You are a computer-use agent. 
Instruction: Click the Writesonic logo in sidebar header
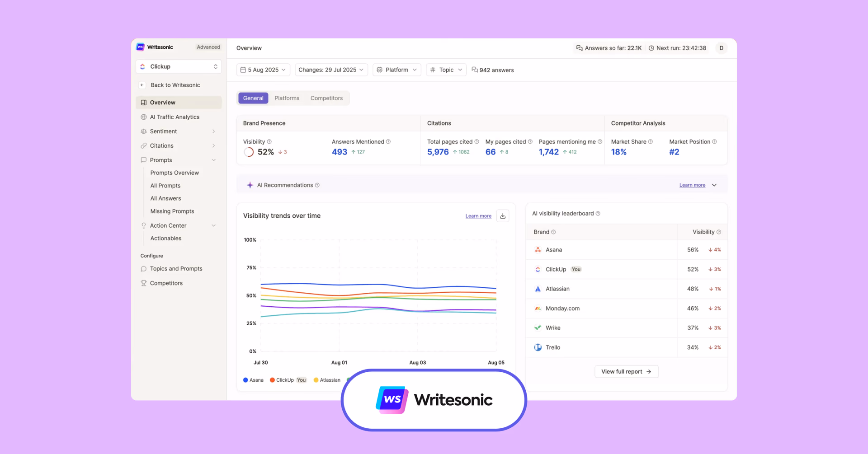(x=141, y=47)
